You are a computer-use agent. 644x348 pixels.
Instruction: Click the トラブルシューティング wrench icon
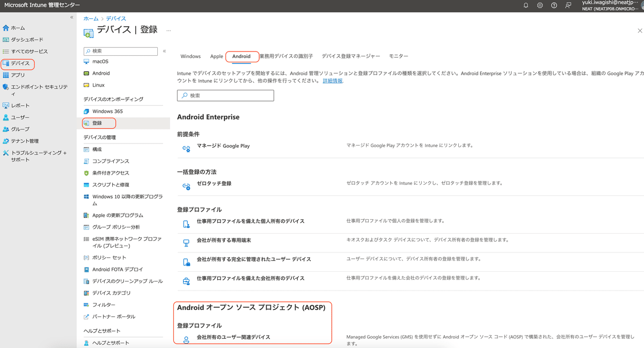[6, 153]
